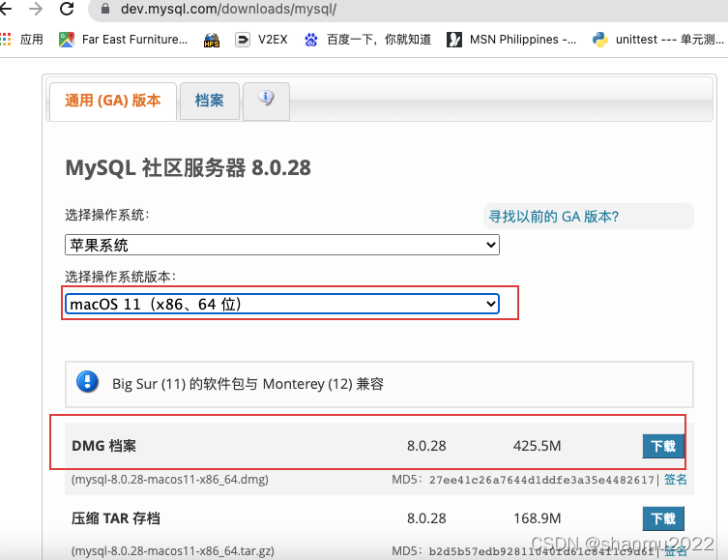This screenshot has height=560, width=728.
Task: Click the 寻找以前的 GA 版本 link
Action: coord(553,217)
